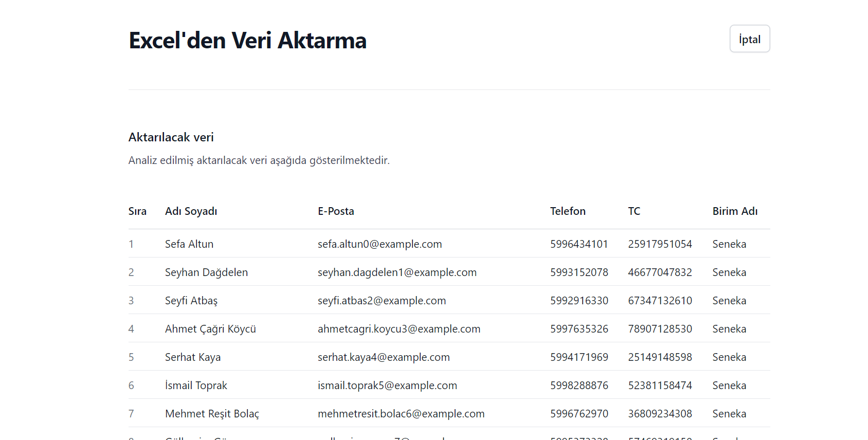Click TC number 25917951054
The image size is (868, 440).
(660, 244)
